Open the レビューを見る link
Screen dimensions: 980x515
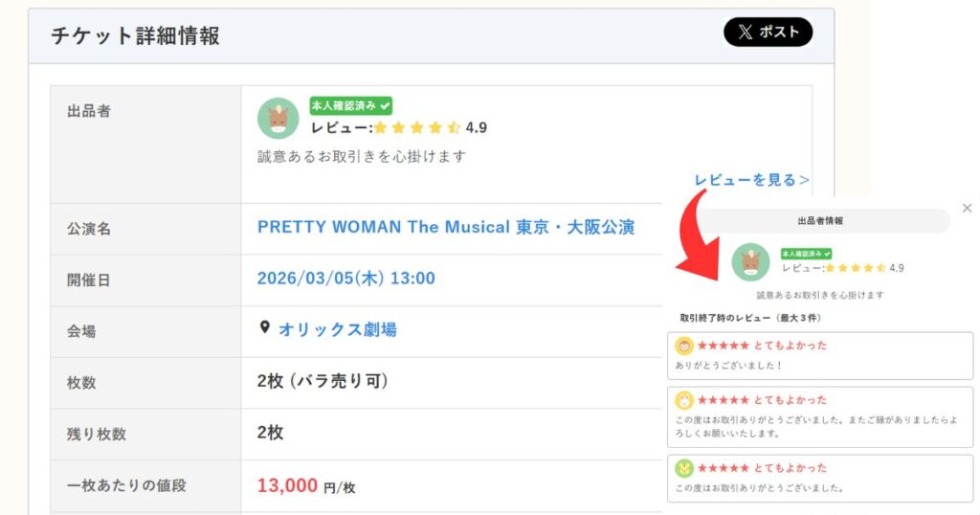(x=751, y=180)
